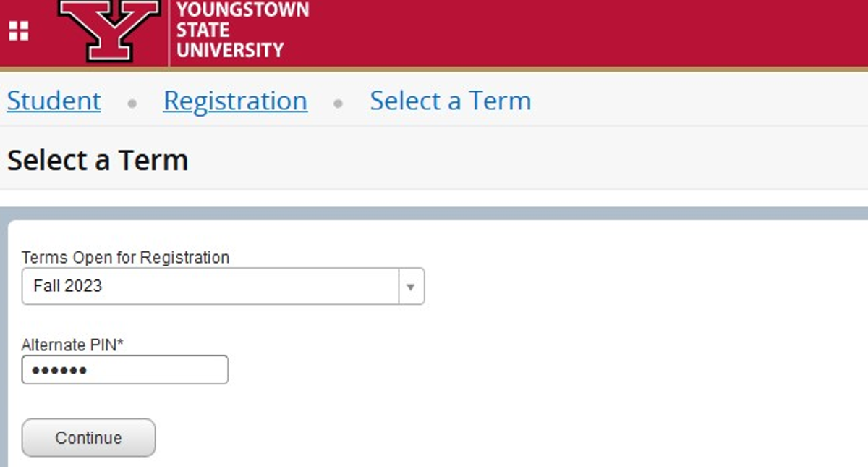Click the bullet separator after Student breadcrumb

tap(133, 104)
